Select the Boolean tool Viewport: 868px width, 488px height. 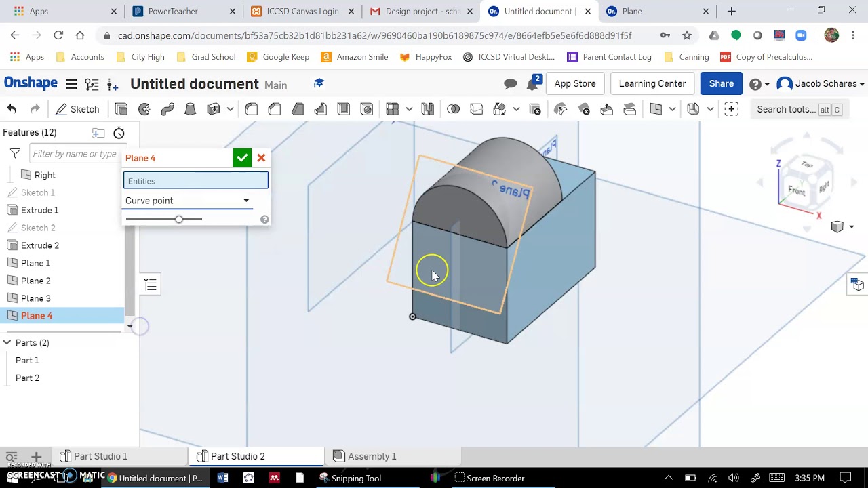[x=454, y=109]
